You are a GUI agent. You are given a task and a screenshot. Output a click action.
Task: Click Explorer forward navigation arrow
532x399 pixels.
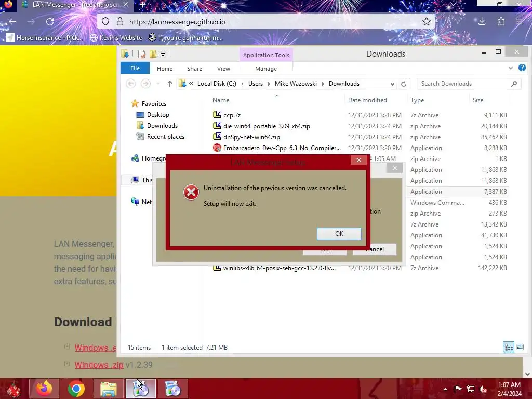[145, 84]
